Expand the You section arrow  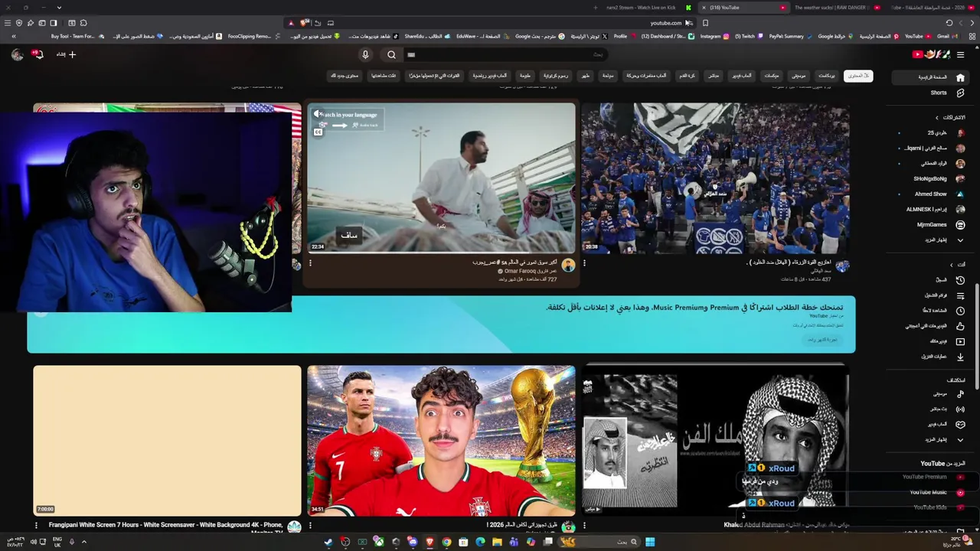click(952, 265)
